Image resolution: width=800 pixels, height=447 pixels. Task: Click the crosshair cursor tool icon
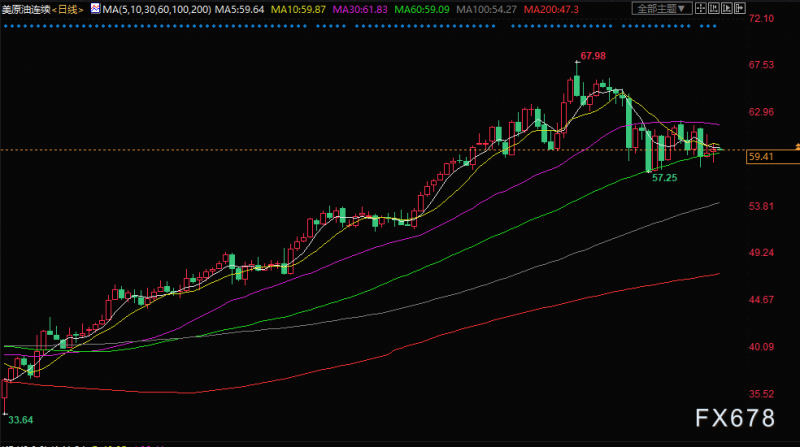pyautogui.click(x=701, y=8)
